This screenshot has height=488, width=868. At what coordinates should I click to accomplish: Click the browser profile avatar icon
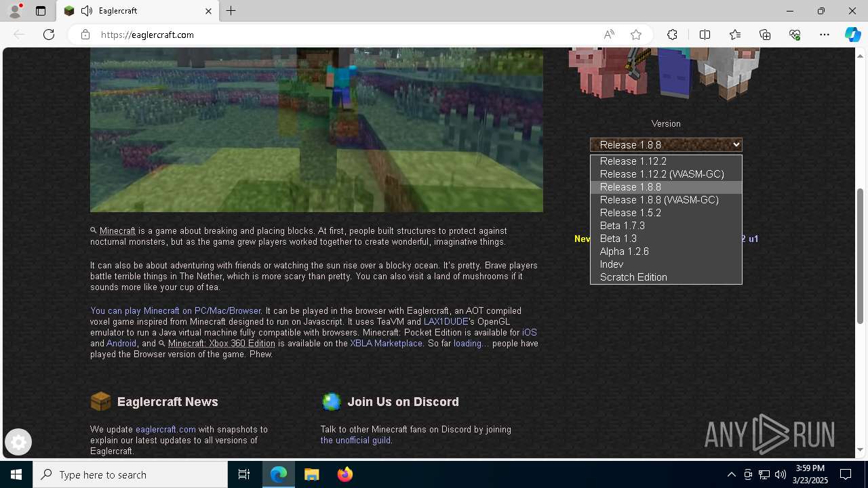[x=15, y=11]
